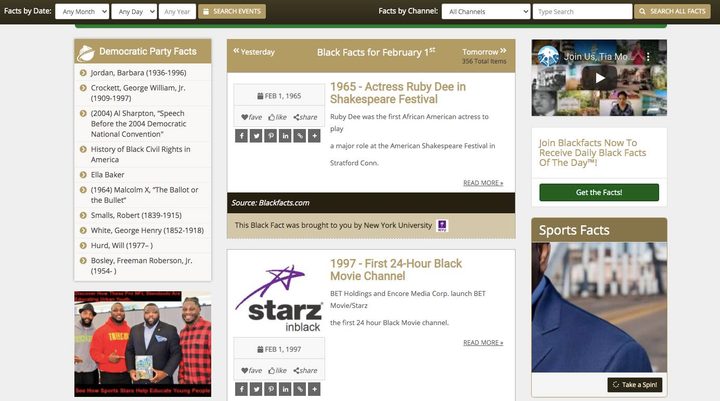Play the Join Us video
This screenshot has width=720, height=401.
[599, 78]
